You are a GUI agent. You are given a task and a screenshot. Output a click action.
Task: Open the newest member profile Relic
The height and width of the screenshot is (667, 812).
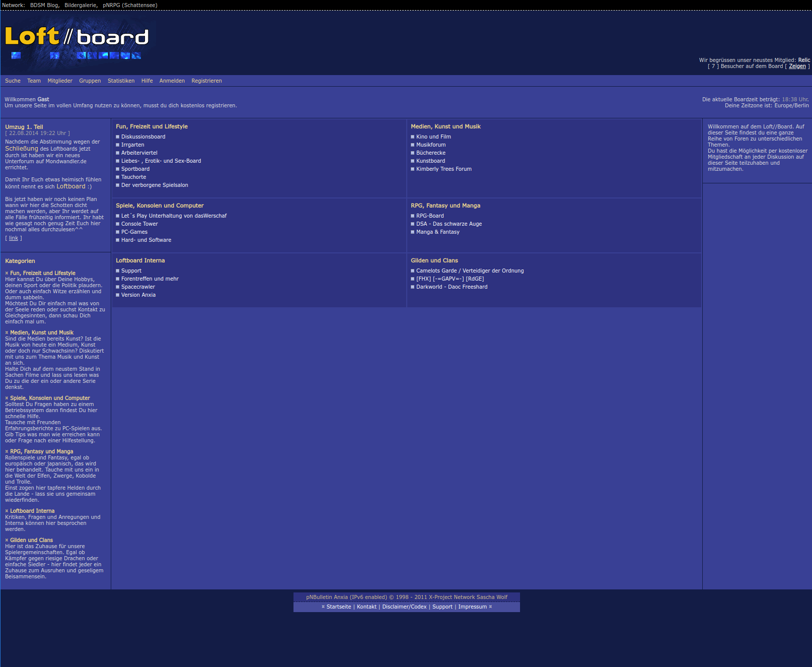click(804, 60)
